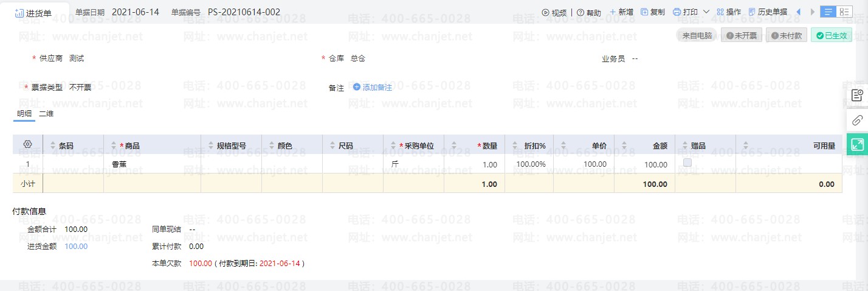The width and height of the screenshot is (868, 291).
Task: Click the document date 2021-06-14
Action: click(136, 12)
